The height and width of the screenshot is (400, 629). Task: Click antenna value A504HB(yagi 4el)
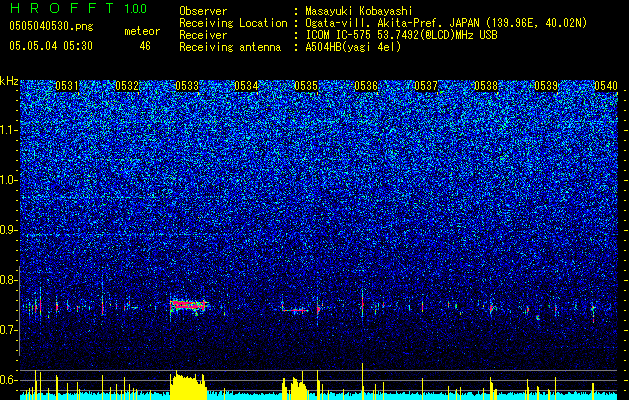pos(353,47)
